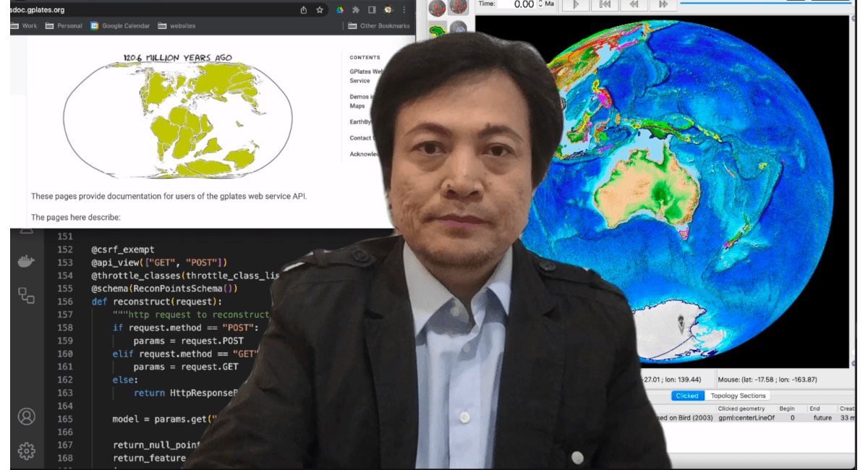Click the Google Drive extension icon
The height and width of the screenshot is (470, 868).
340,10
